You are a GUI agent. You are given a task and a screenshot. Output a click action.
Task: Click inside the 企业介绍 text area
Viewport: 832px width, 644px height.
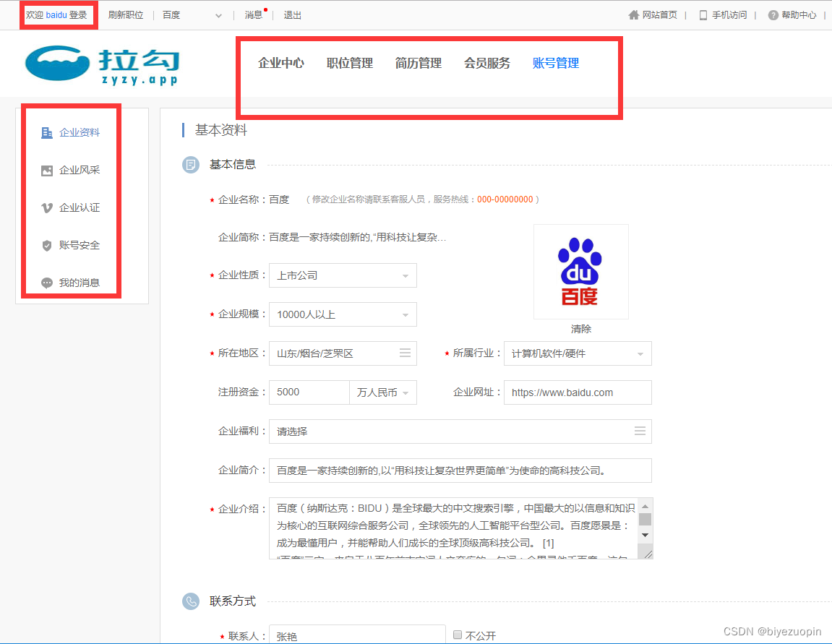coord(454,528)
